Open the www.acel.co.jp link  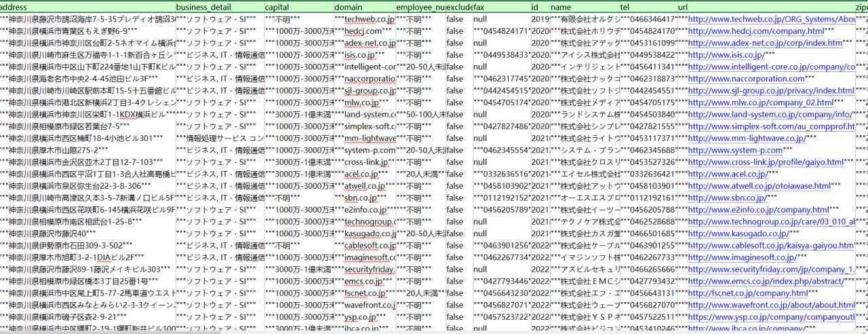pos(727,174)
